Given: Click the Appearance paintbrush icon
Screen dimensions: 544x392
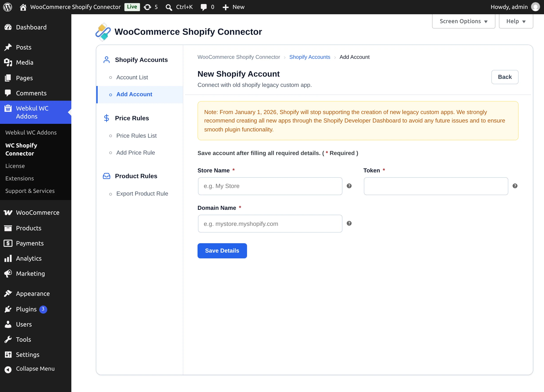Looking at the screenshot, I should pos(8,294).
